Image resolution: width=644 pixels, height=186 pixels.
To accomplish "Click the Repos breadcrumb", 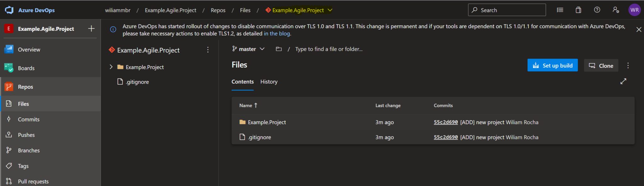I will click(218, 10).
